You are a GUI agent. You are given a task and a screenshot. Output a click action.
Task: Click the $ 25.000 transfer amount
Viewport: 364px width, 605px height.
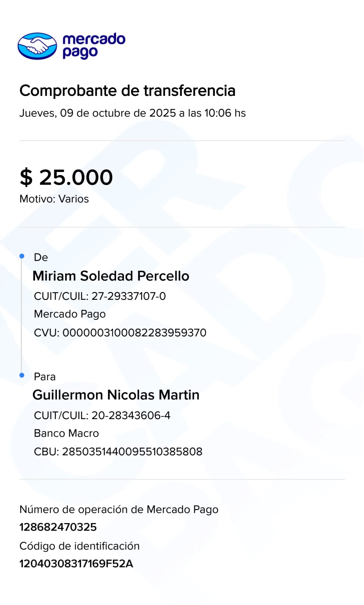pyautogui.click(x=66, y=177)
